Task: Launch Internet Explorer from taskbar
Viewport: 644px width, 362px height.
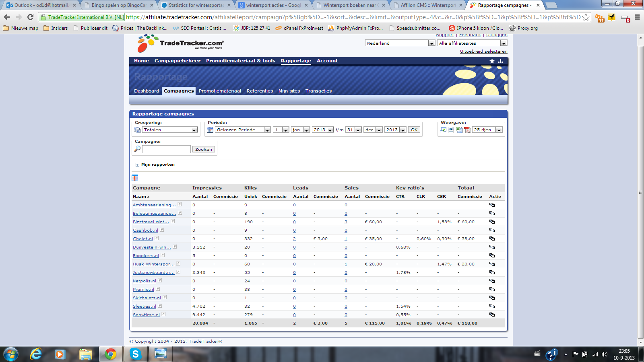Action: (x=36, y=354)
